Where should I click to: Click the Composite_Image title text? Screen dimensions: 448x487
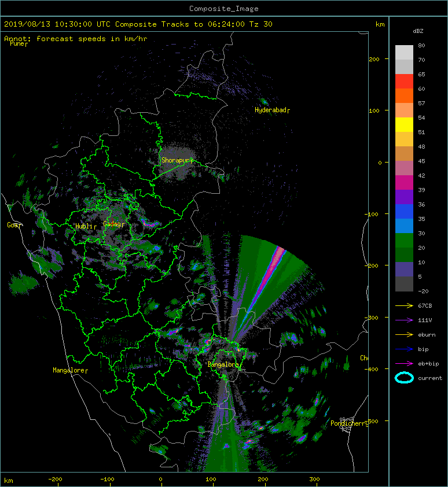pyautogui.click(x=224, y=9)
